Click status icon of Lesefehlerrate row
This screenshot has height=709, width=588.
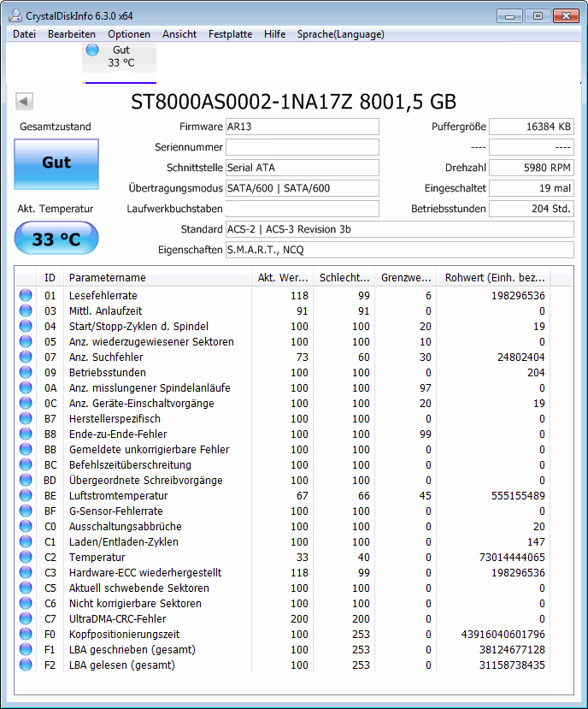coord(26,295)
